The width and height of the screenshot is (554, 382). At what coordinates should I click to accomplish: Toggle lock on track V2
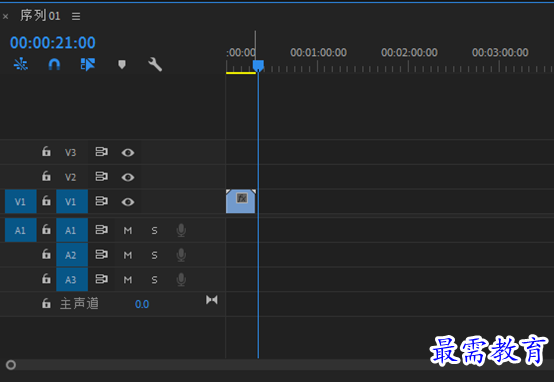click(x=46, y=176)
